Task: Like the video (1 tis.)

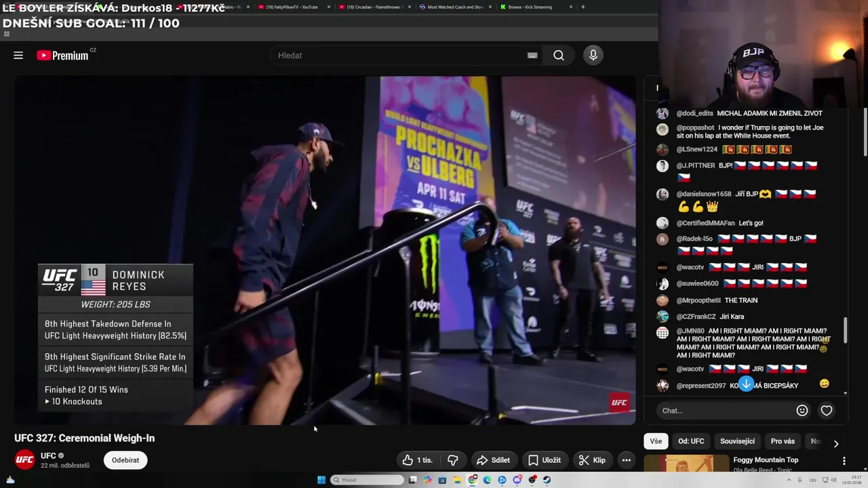Action: (417, 460)
